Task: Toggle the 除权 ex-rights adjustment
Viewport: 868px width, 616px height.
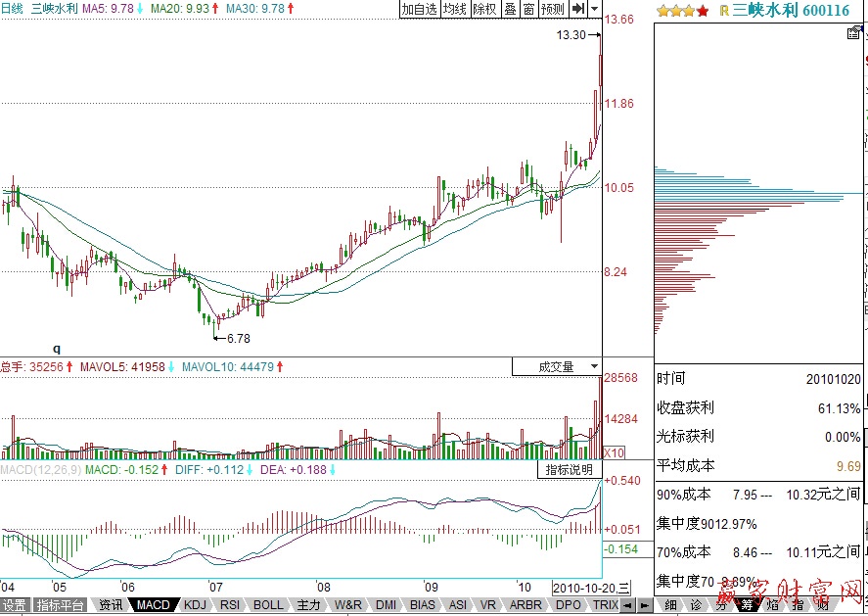Action: click(x=484, y=9)
